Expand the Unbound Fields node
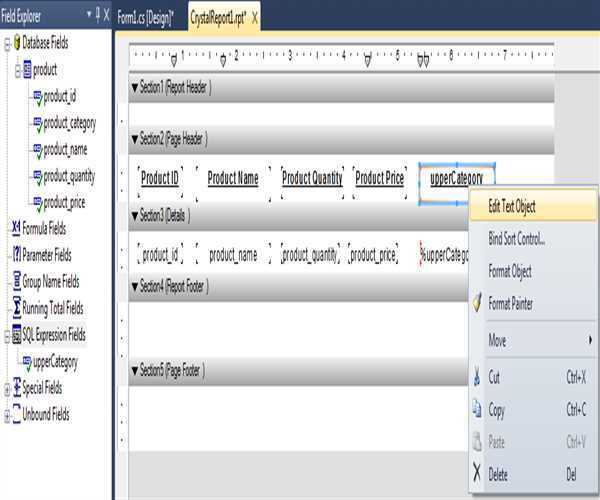Image resolution: width=600 pixels, height=500 pixels. 6,414
